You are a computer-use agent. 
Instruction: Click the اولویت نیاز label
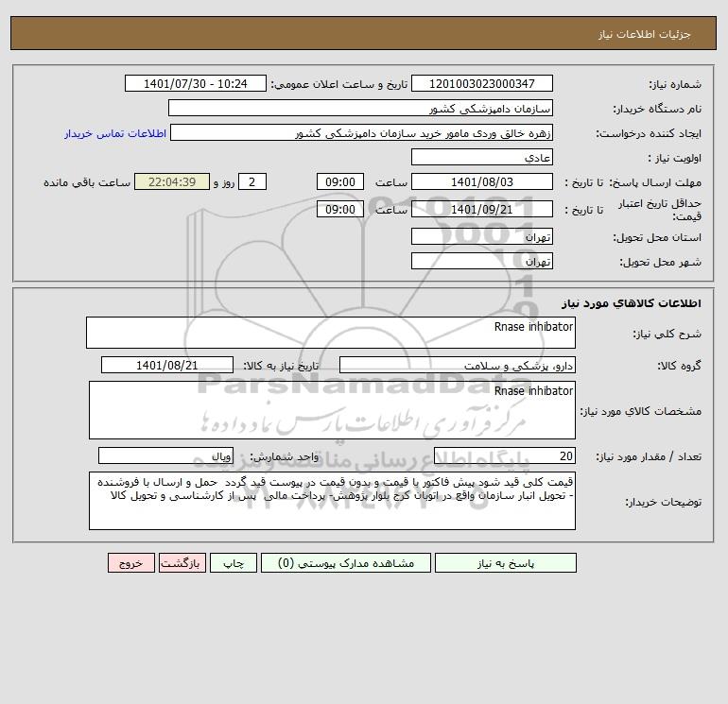(x=674, y=158)
